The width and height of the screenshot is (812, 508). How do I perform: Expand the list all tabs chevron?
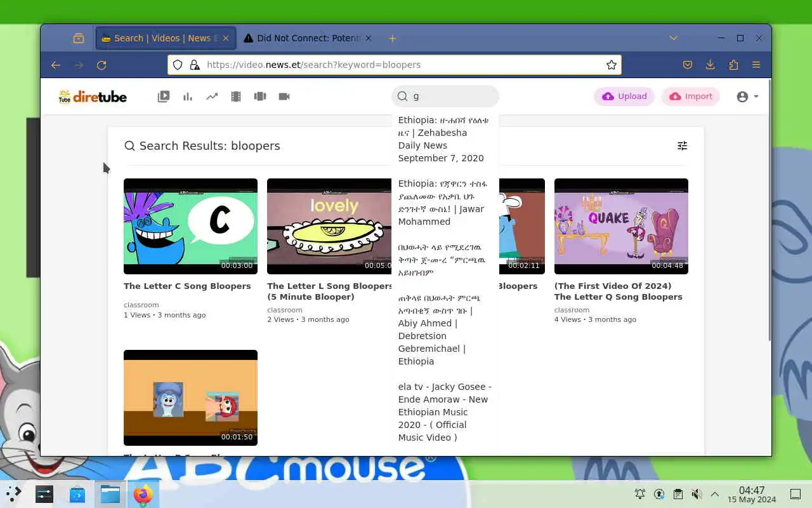coord(674,38)
